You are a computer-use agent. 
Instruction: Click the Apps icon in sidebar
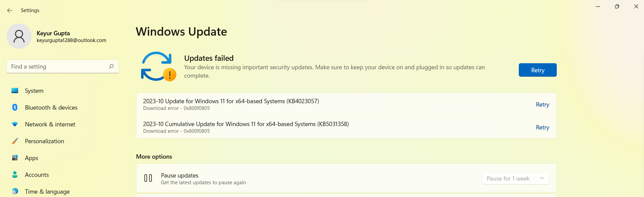pyautogui.click(x=15, y=158)
